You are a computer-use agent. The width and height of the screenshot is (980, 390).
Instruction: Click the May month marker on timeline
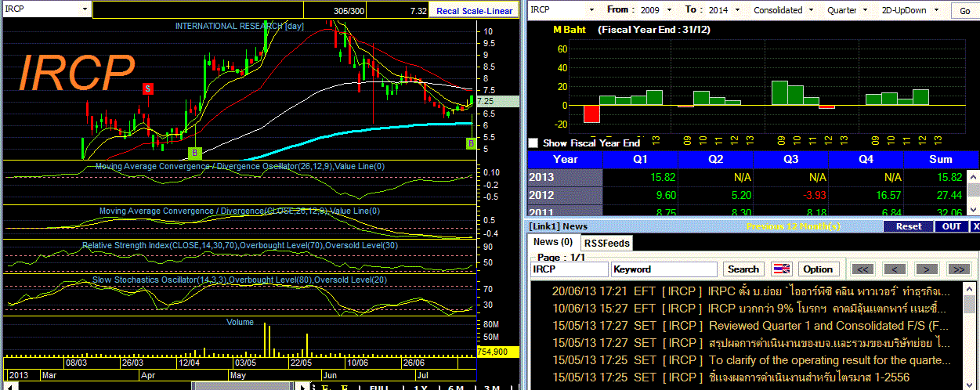[x=238, y=375]
